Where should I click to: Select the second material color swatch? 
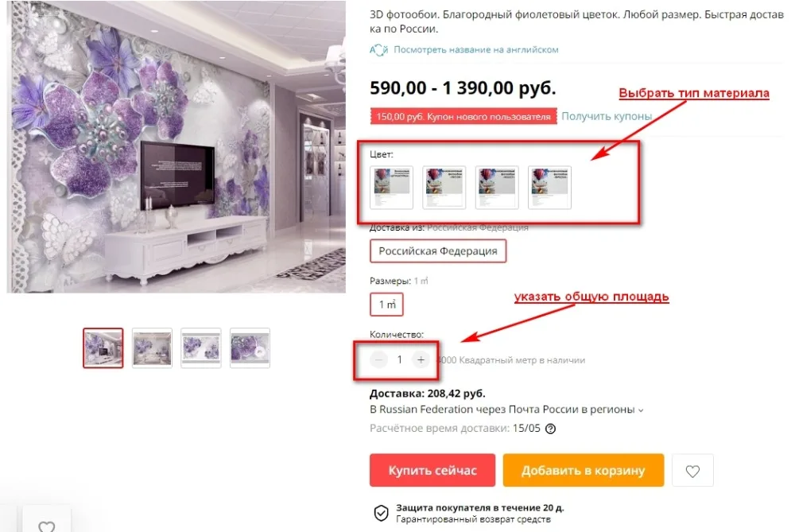coord(444,187)
